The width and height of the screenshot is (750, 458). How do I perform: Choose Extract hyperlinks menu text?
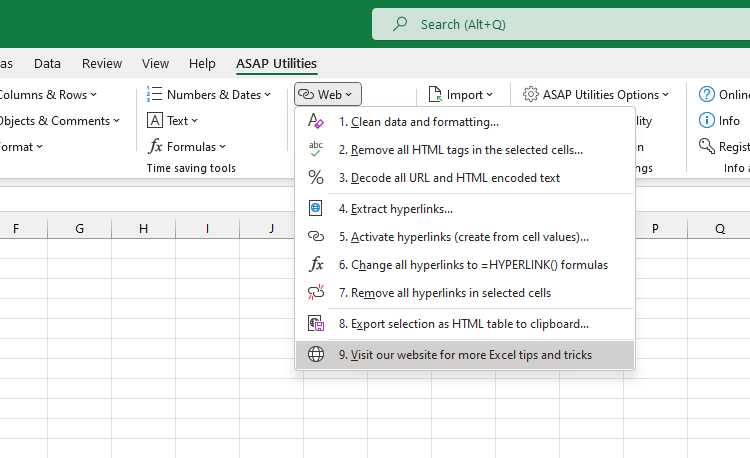click(x=396, y=209)
